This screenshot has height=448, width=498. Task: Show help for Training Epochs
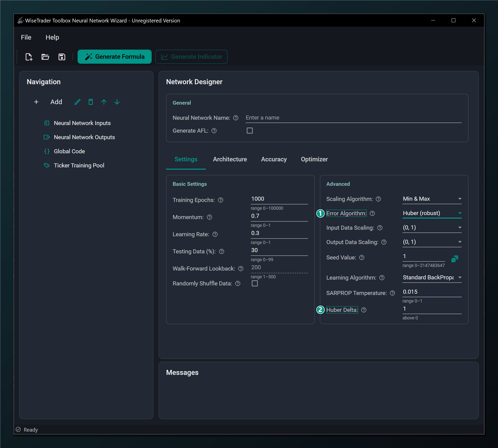(x=221, y=200)
